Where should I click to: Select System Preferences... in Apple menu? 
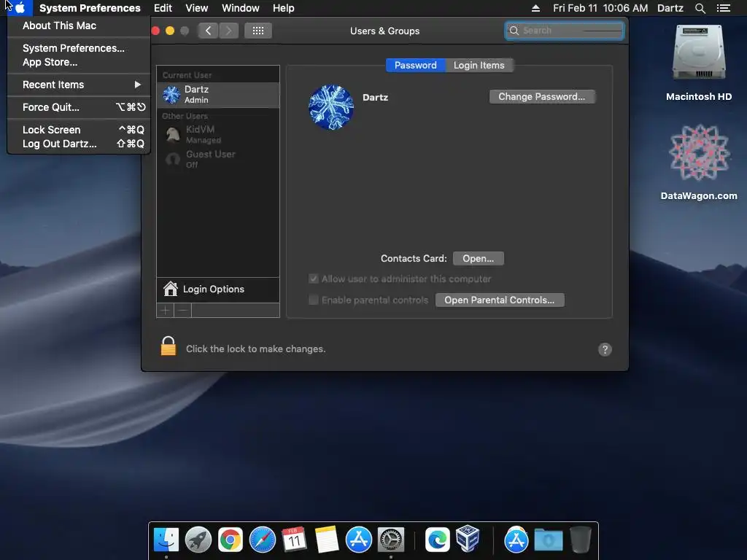[x=74, y=48]
